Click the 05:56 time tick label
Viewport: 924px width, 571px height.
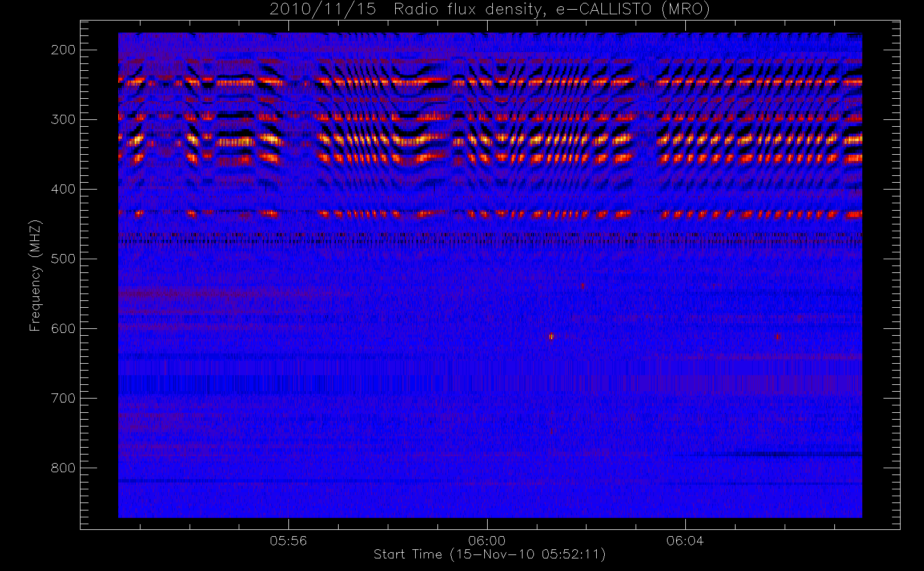coord(288,540)
